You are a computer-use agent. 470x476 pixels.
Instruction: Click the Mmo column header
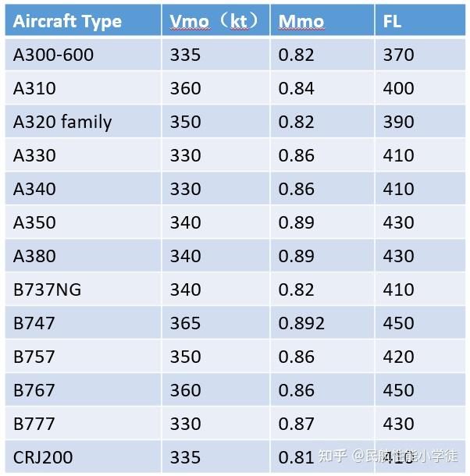click(x=301, y=22)
